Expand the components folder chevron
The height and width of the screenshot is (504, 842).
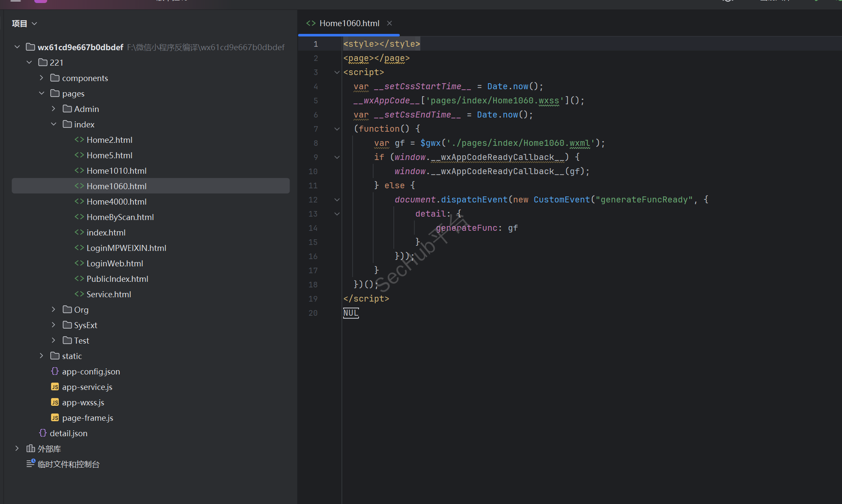coord(41,78)
